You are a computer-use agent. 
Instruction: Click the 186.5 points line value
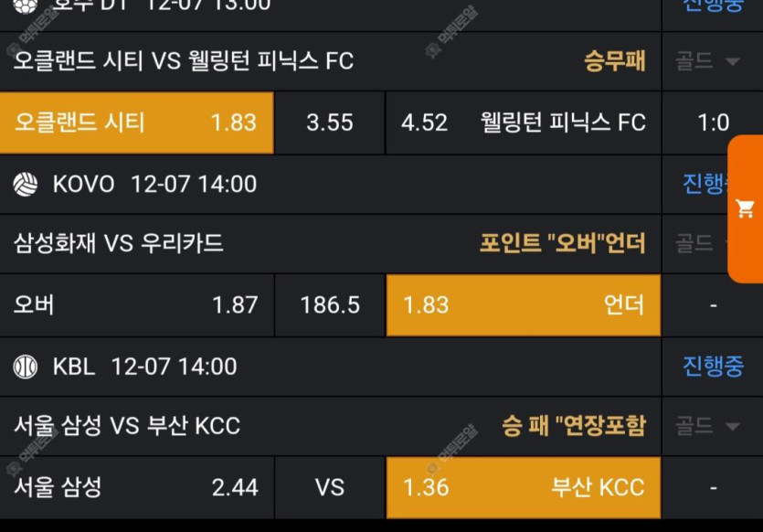[330, 305]
